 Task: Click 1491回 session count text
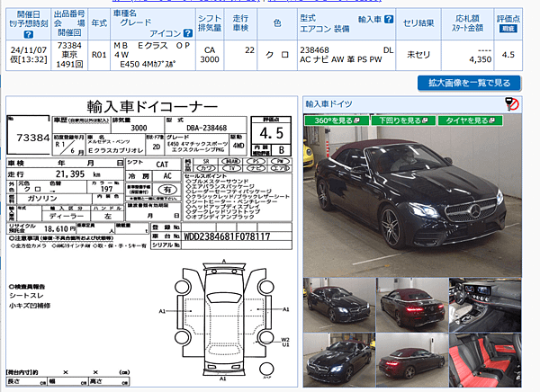click(x=69, y=65)
